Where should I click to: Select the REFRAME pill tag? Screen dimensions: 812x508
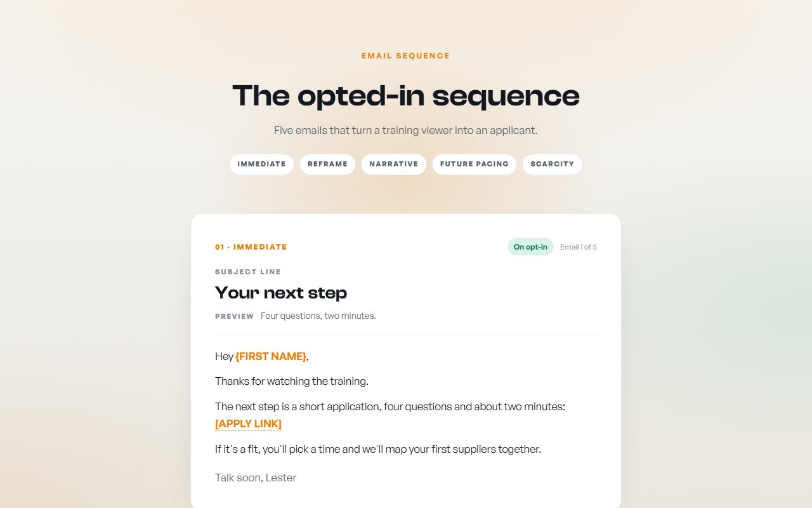(327, 164)
